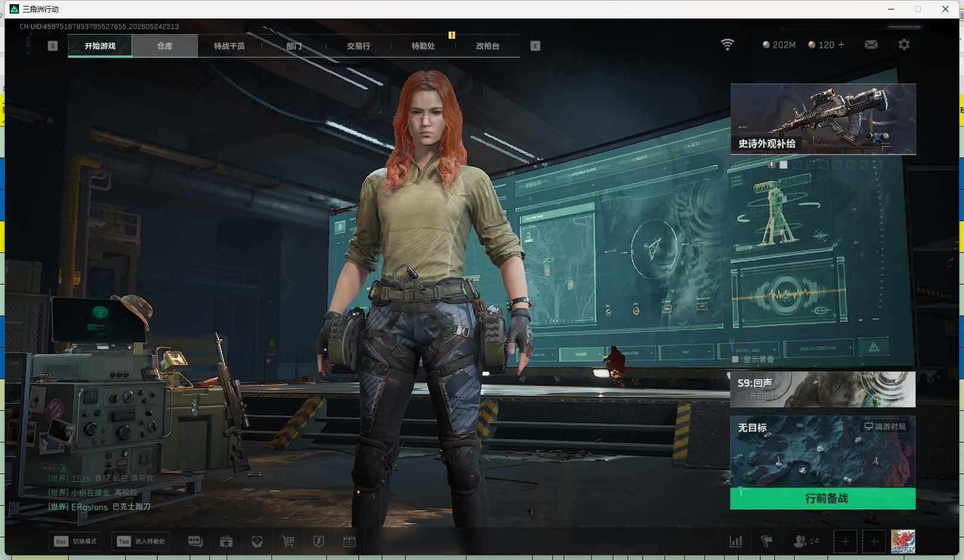
Task: Switch to the 特战干员 tab
Action: pyautogui.click(x=229, y=46)
